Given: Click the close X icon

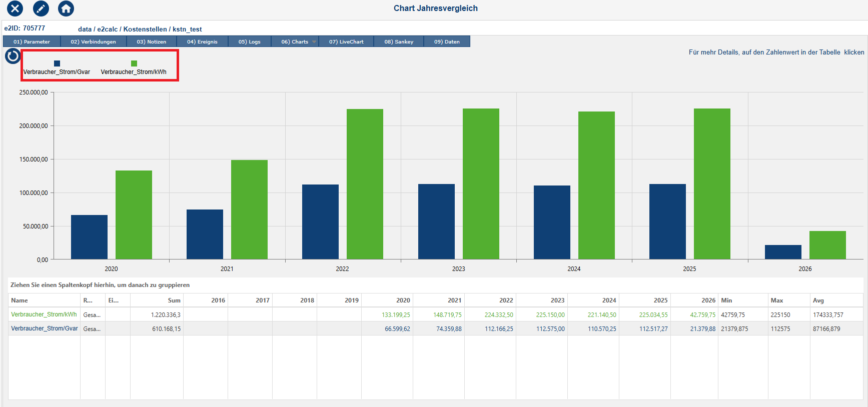Looking at the screenshot, I should pyautogui.click(x=15, y=8).
